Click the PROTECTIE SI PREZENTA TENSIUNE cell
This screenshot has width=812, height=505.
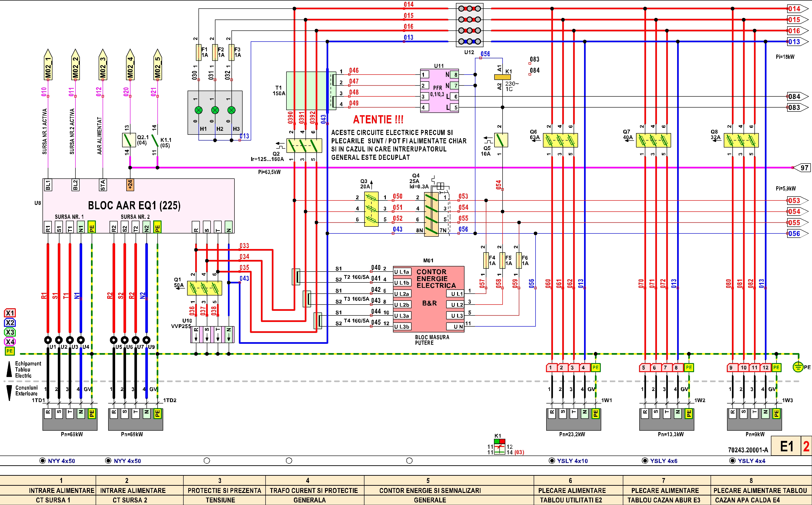(224, 495)
